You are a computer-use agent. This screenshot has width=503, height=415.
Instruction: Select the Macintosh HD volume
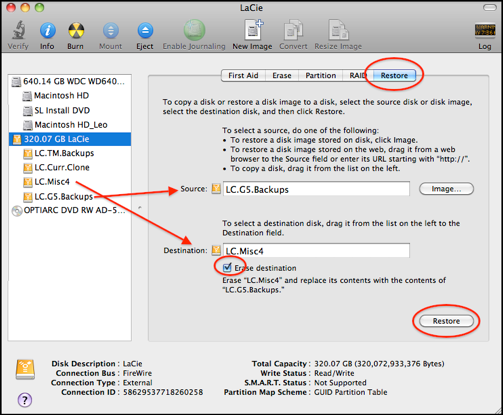pyautogui.click(x=62, y=96)
